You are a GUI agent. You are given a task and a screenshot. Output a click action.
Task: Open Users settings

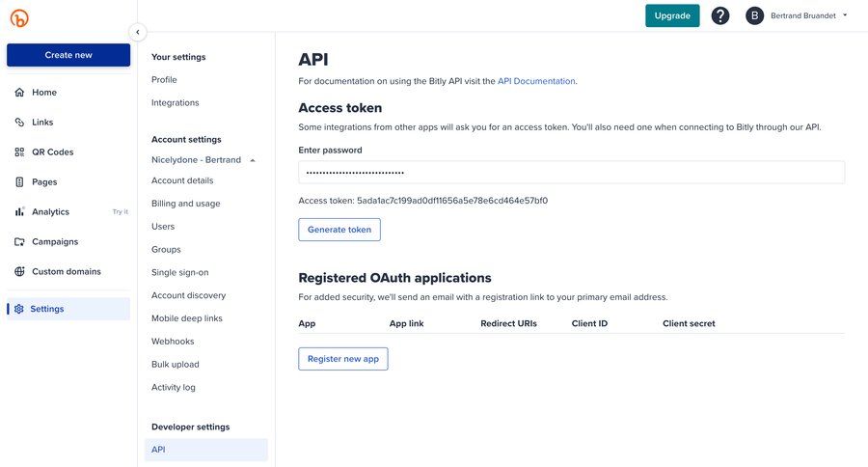(x=163, y=227)
